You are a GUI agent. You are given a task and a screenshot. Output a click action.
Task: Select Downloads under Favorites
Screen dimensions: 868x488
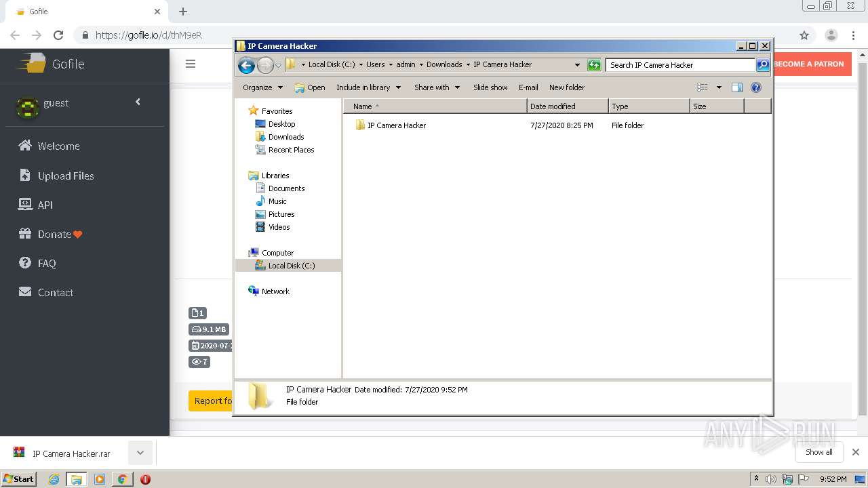pos(279,137)
